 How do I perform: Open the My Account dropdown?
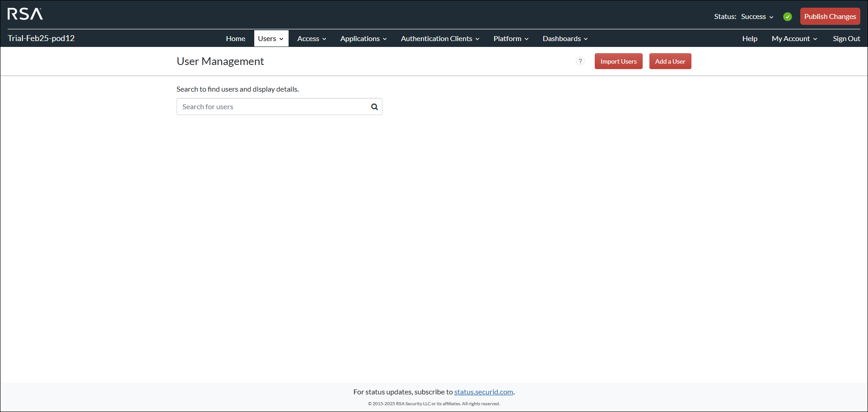794,39
